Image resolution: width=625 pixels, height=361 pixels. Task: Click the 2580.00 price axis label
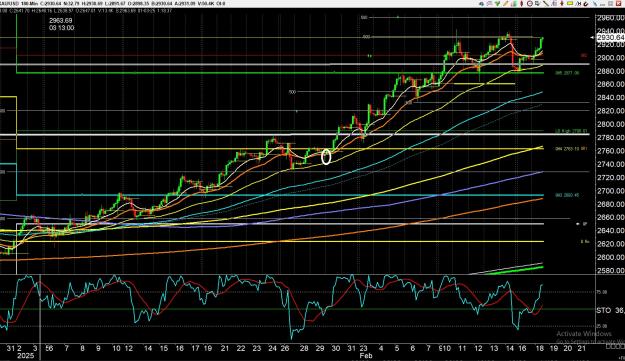[x=610, y=271]
